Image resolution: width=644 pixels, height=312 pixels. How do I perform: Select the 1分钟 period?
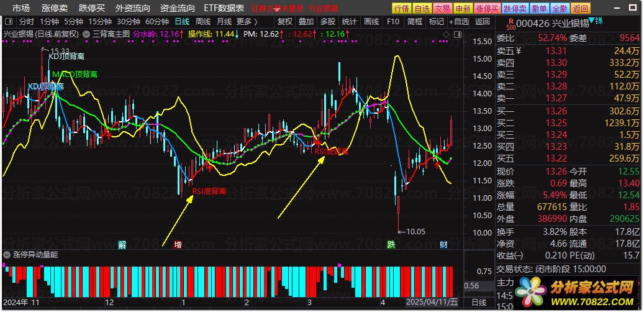coord(49,22)
